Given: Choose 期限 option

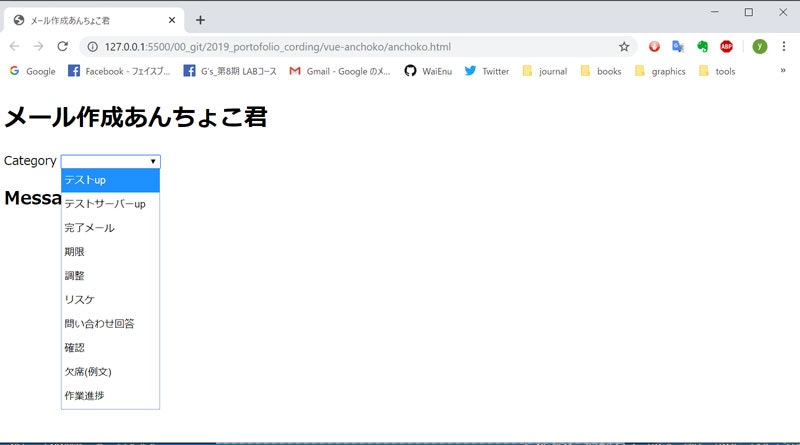Looking at the screenshot, I should click(110, 252).
